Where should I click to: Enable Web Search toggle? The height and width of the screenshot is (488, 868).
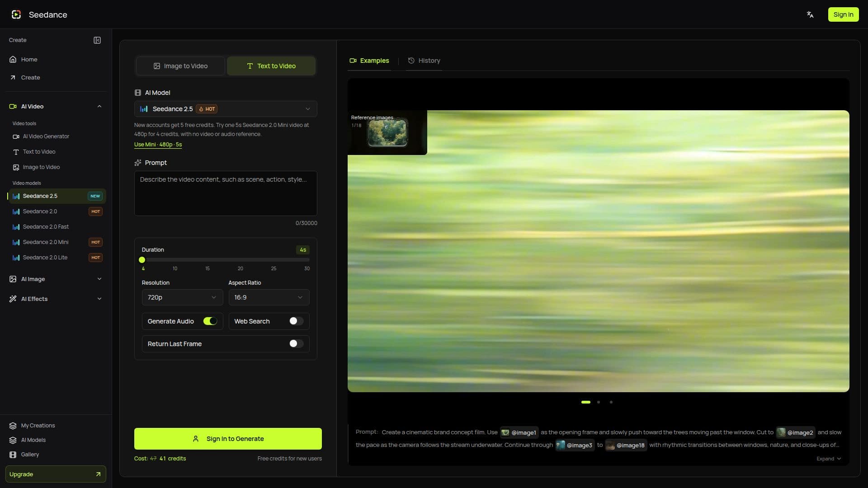pos(296,321)
